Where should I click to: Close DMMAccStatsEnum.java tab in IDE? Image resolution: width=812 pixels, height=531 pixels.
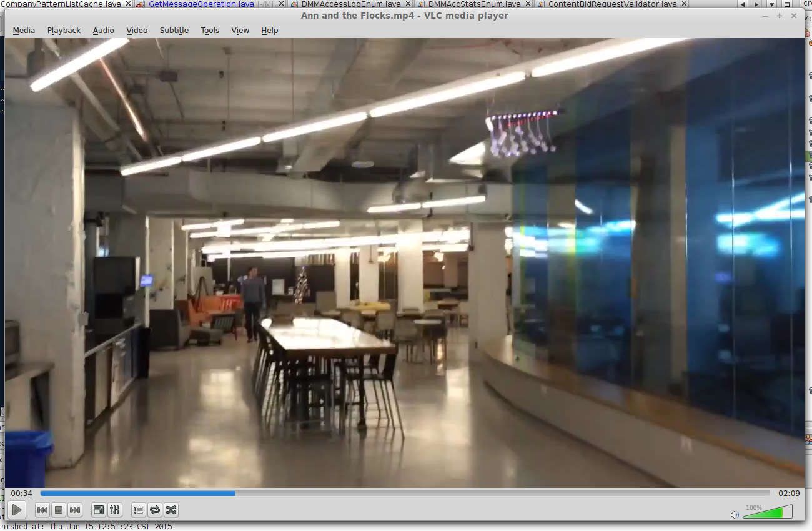528,4
